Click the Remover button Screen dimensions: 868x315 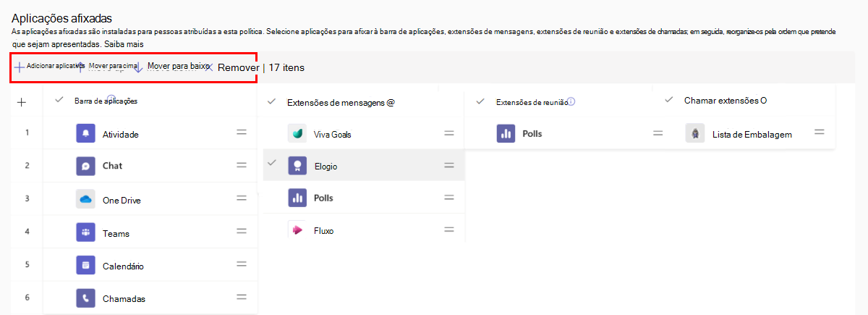coord(237,67)
